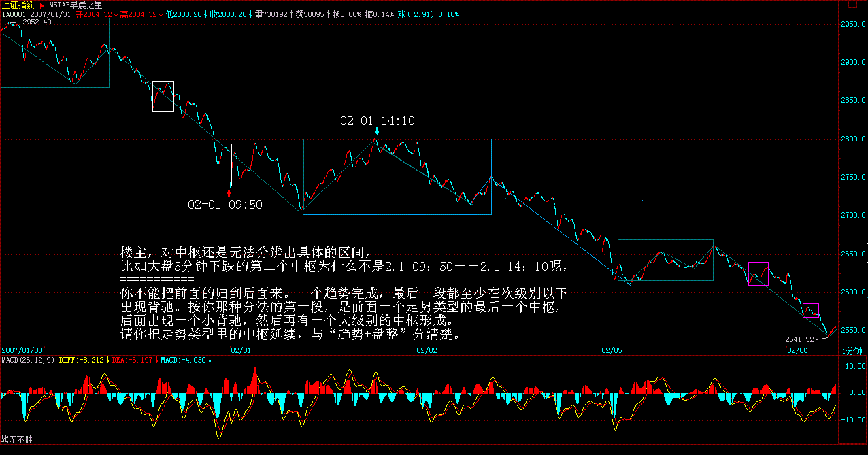
Task: Click the MSTAR早晨之星 label
Action: pyautogui.click(x=75, y=5)
